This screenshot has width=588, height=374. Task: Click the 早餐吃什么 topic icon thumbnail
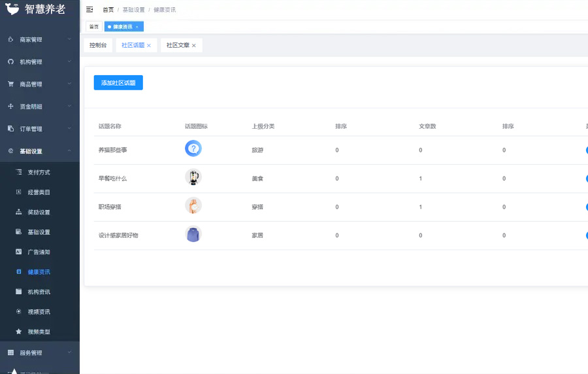pos(193,177)
